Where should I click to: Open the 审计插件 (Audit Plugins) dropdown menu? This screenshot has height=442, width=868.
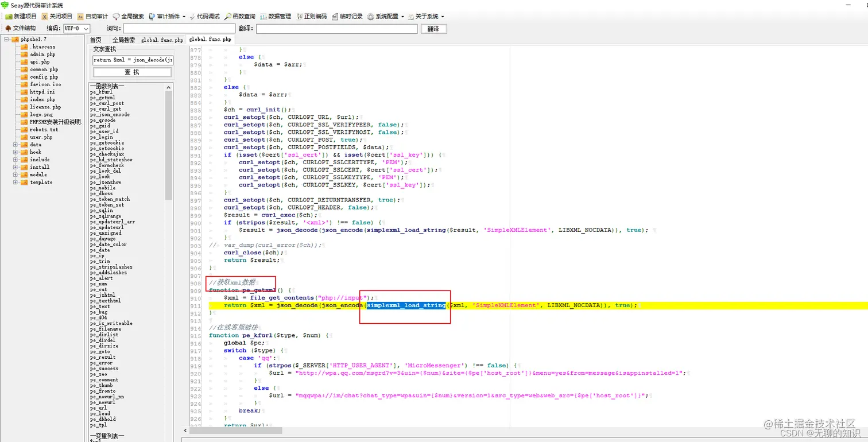click(x=167, y=17)
